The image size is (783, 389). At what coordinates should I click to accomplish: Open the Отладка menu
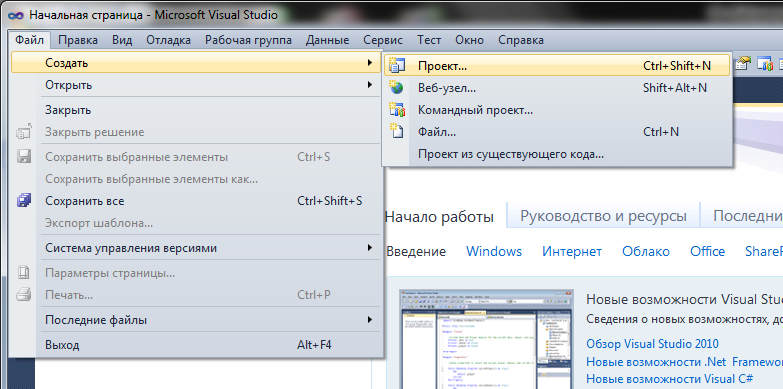coord(168,40)
